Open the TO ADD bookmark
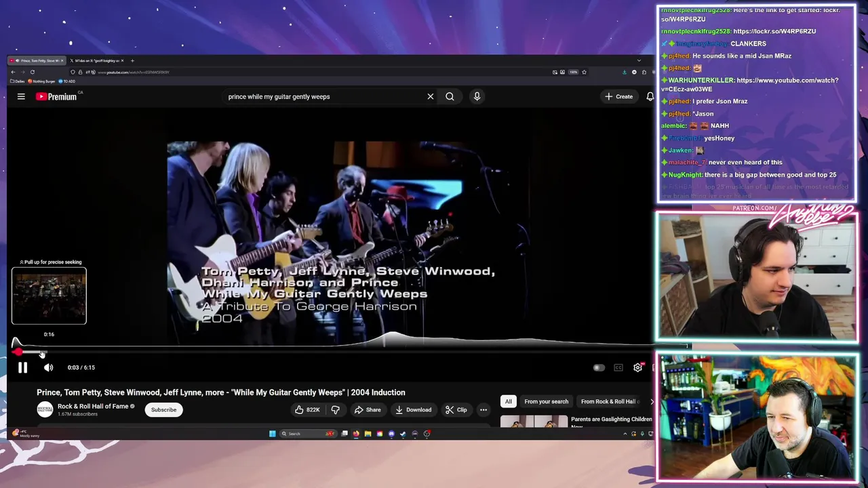This screenshot has width=868, height=488. [x=67, y=81]
